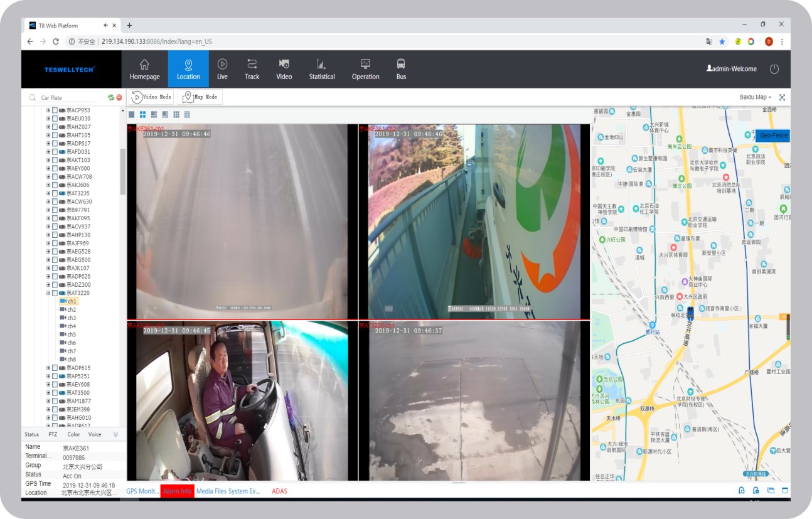
Task: Collapse the status panel with double chevron
Action: (115, 434)
